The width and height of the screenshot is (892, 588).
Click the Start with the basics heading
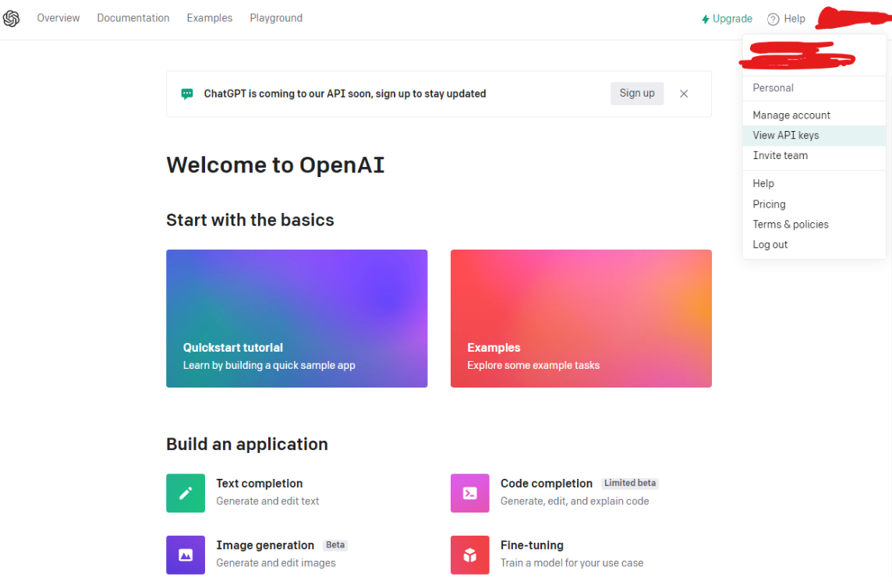(250, 220)
